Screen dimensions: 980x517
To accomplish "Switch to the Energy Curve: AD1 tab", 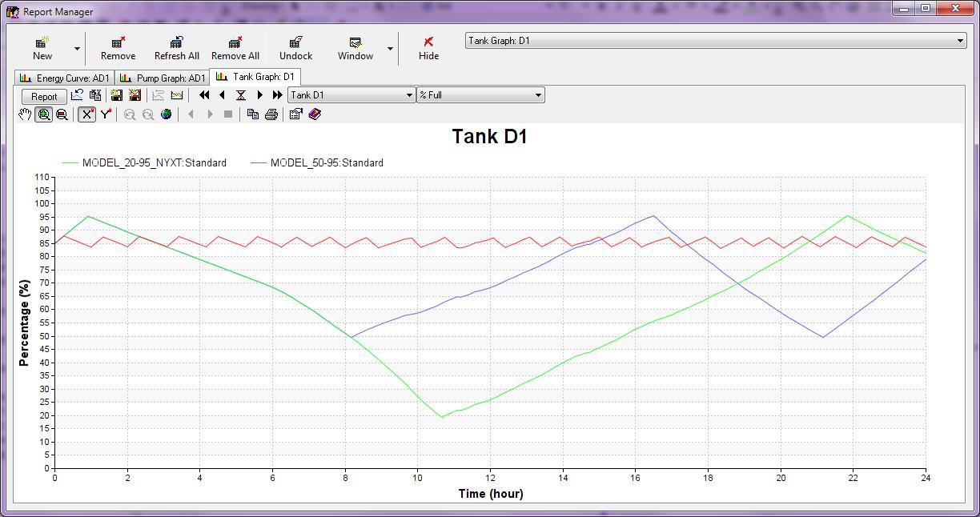I will point(65,78).
